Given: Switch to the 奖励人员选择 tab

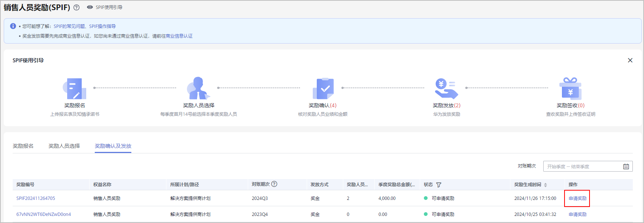Looking at the screenshot, I should 64,146.
